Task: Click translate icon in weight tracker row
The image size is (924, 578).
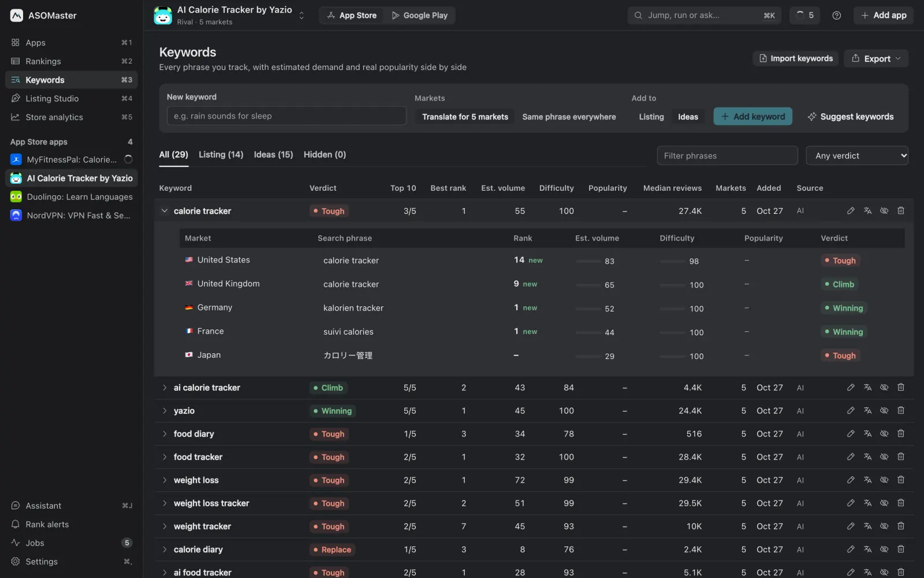Action: pos(867,527)
